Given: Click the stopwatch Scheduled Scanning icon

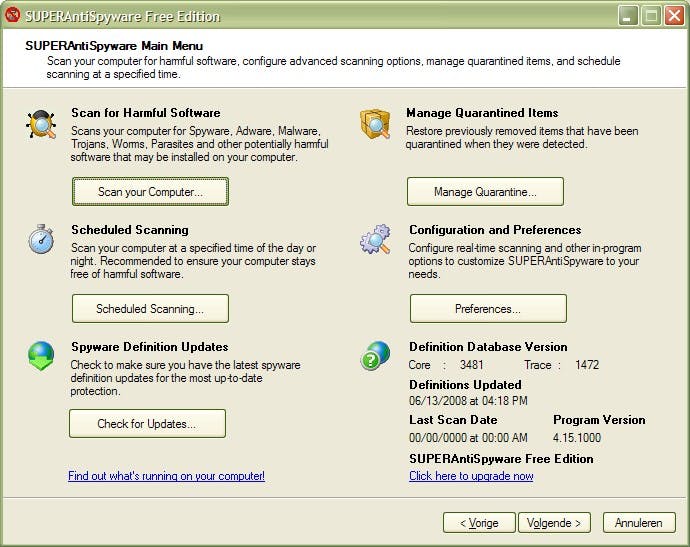Looking at the screenshot, I should pyautogui.click(x=41, y=239).
